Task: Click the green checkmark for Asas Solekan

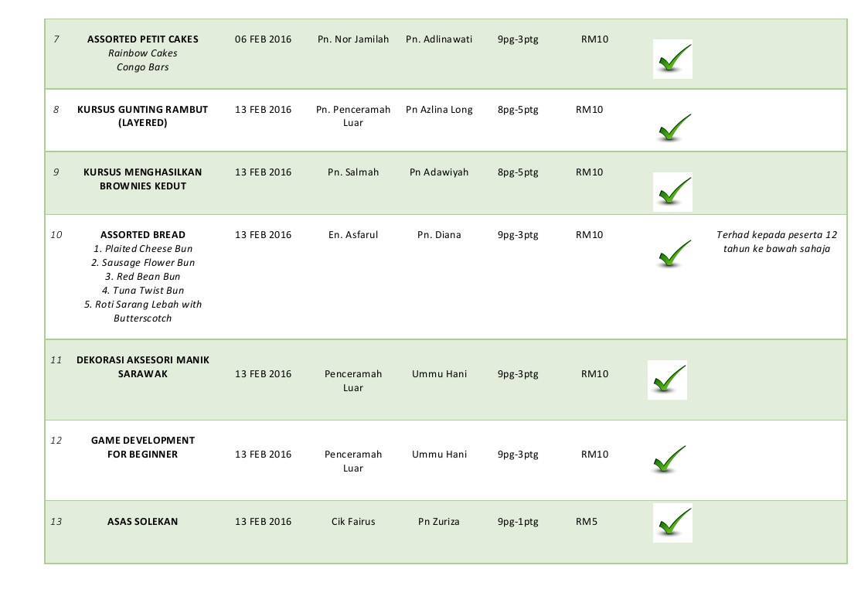Action: click(672, 523)
